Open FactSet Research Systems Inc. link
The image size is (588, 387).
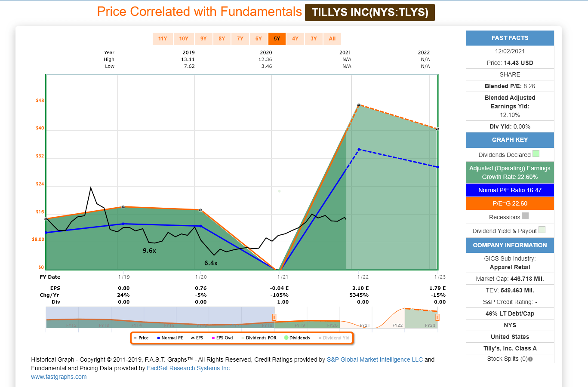tap(189, 368)
